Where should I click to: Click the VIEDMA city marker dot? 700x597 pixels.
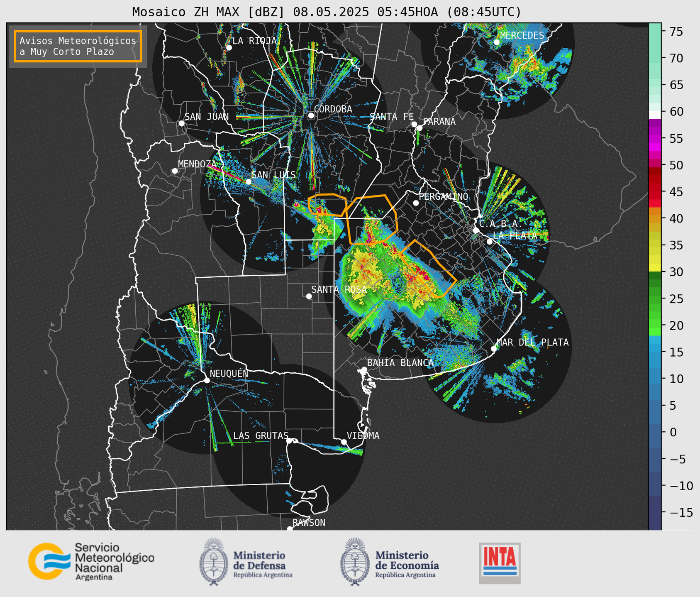tap(344, 442)
